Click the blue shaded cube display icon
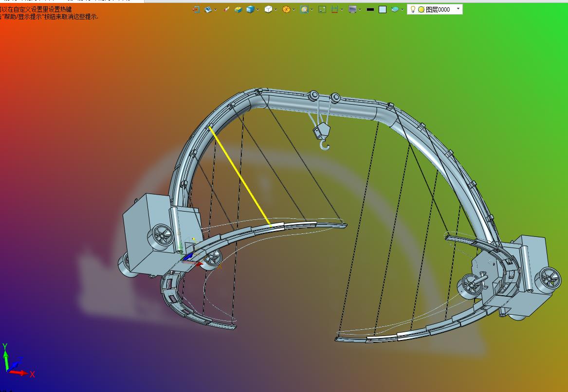The image size is (568, 392). tap(250, 9)
